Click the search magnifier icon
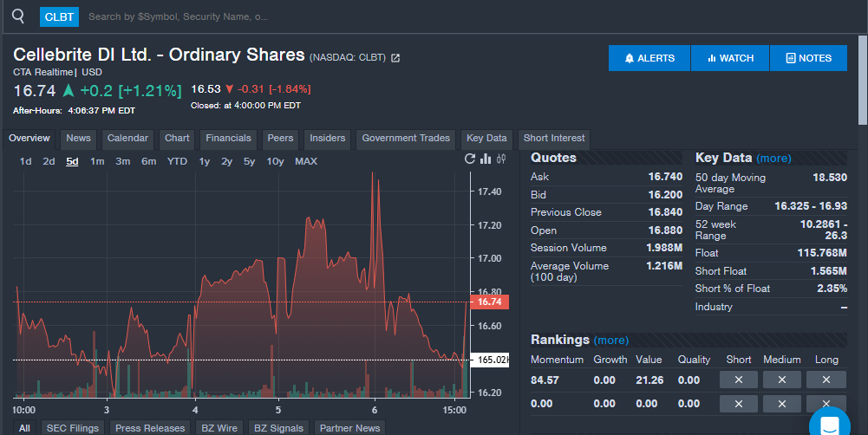Screen dimensions: 868x435 [18, 16]
